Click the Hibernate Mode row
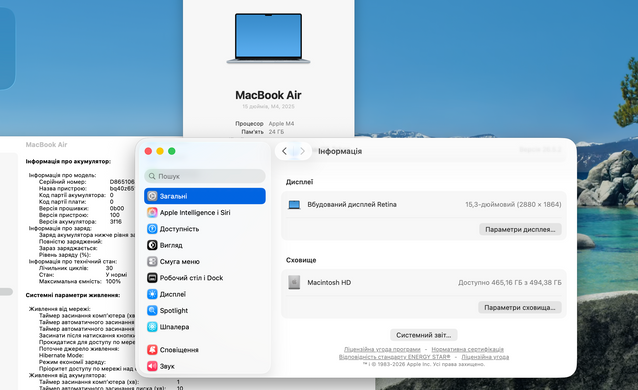Image resolution: width=638 pixels, height=390 pixels. pos(61,355)
